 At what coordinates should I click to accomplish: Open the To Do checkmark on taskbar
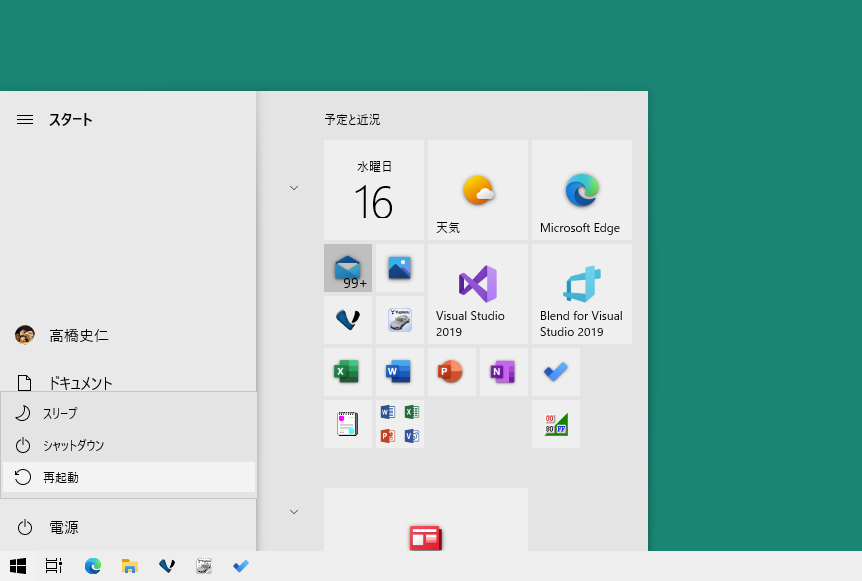241,566
